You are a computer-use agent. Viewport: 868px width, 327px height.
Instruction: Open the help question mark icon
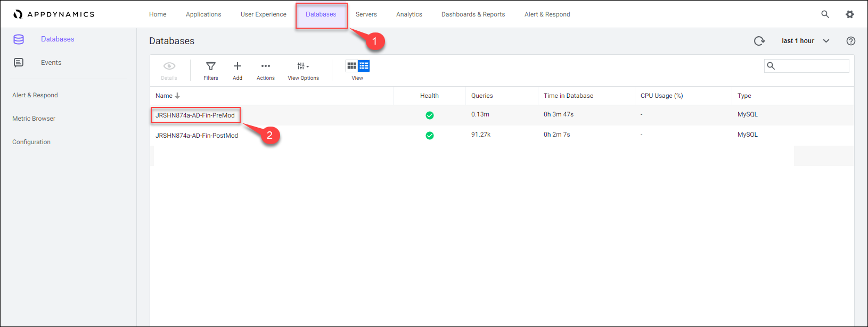coord(850,41)
